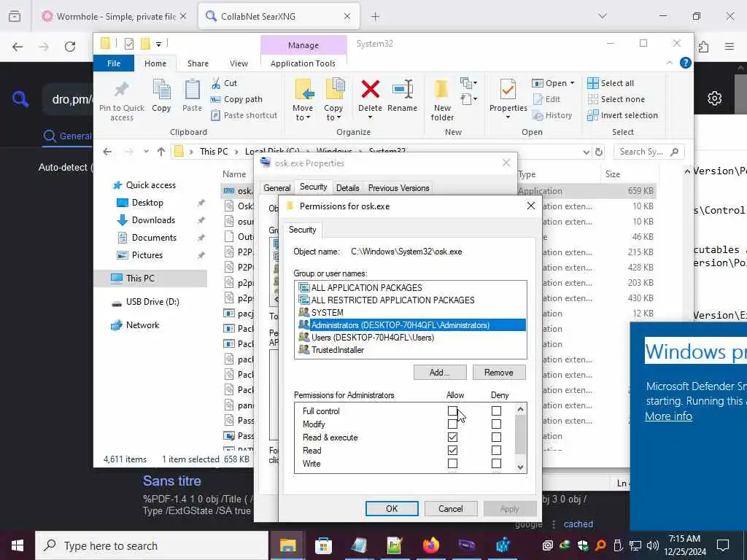The image size is (747, 560).
Task: Open Firefox hamburger menu
Action: point(729,47)
